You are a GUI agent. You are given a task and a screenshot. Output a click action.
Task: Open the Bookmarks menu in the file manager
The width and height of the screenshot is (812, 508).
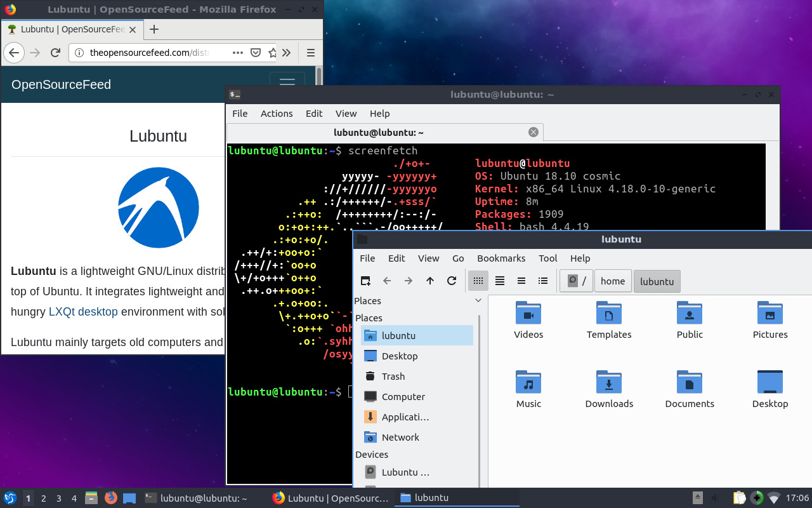[x=501, y=258]
